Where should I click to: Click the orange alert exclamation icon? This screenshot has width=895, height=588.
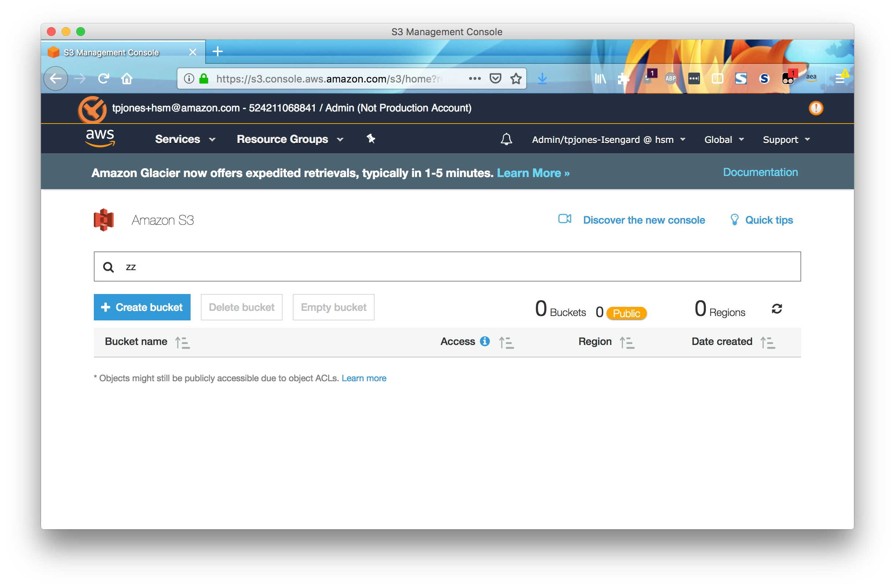(816, 109)
